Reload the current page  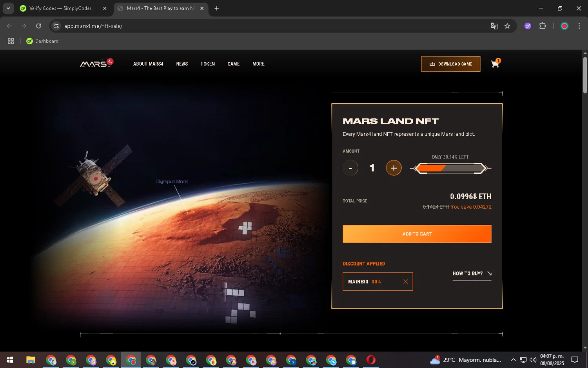(38, 26)
